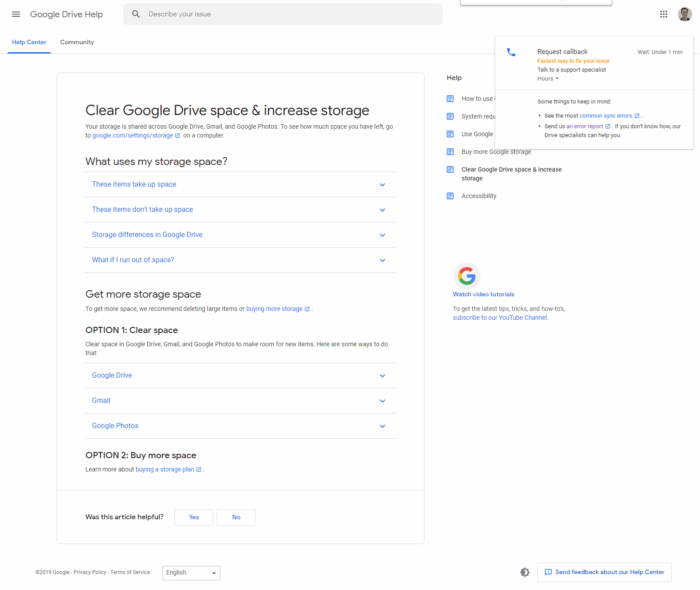Expand These items don't take up space

click(x=240, y=210)
